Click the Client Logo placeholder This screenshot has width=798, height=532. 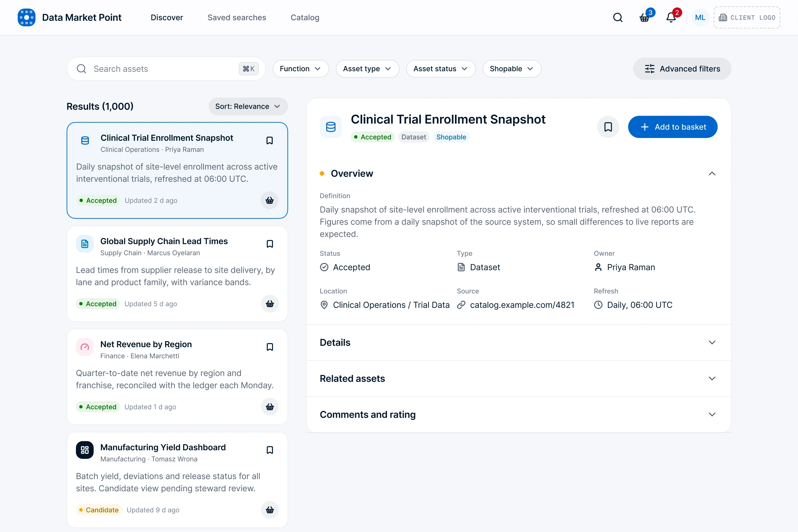pyautogui.click(x=747, y=17)
